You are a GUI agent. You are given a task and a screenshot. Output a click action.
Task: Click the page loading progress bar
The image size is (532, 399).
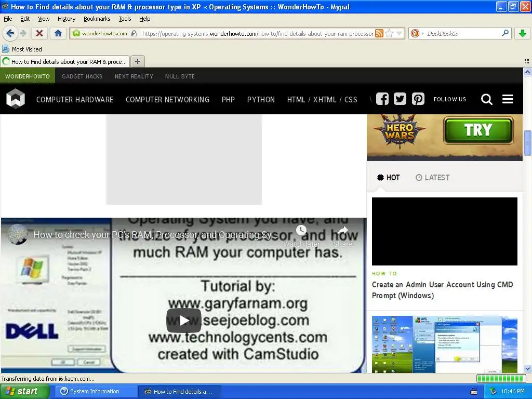click(501, 378)
